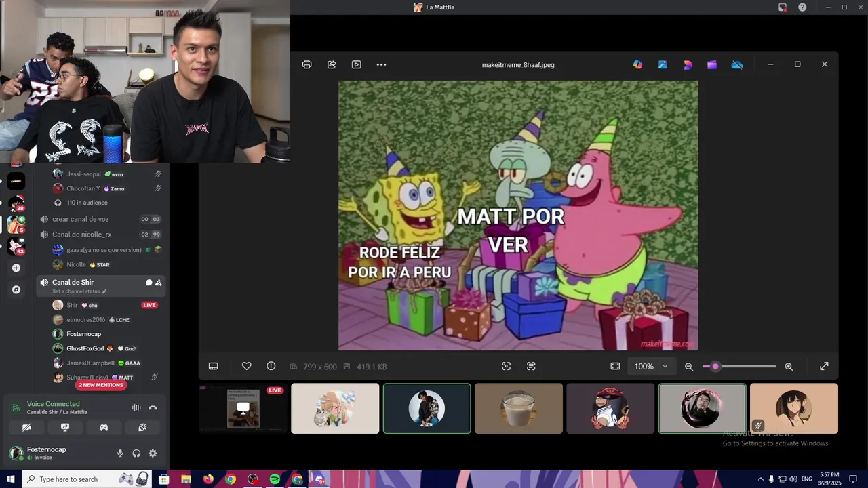
Task: Open the three-dots See more menu
Action: (381, 64)
